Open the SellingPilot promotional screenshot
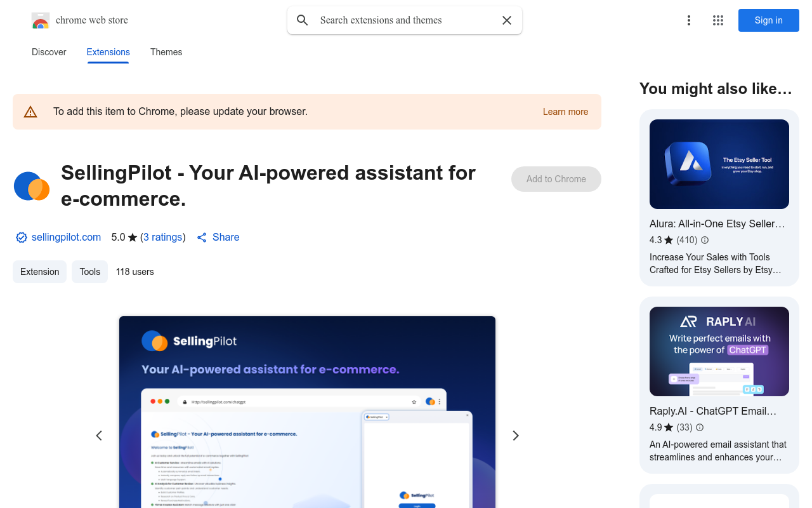 click(x=307, y=412)
